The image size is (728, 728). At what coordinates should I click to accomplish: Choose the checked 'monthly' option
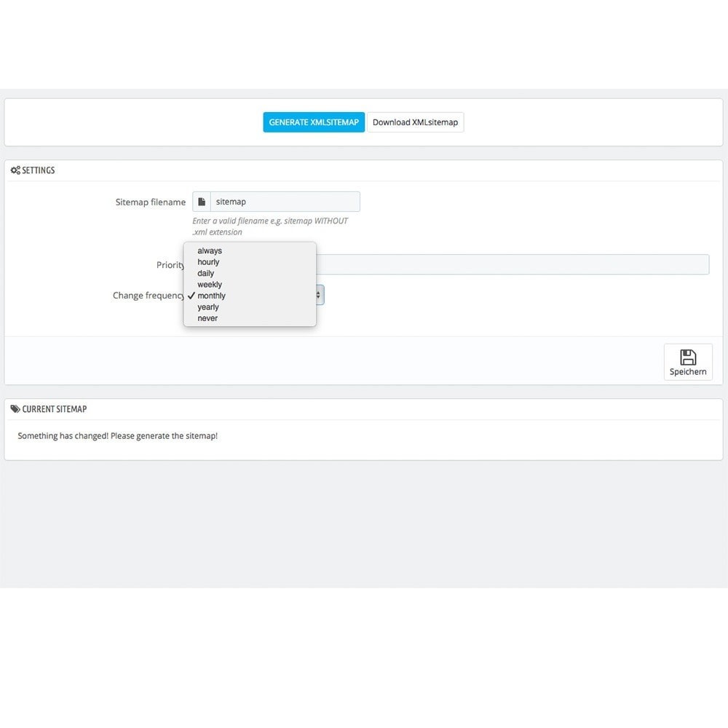(x=250, y=296)
